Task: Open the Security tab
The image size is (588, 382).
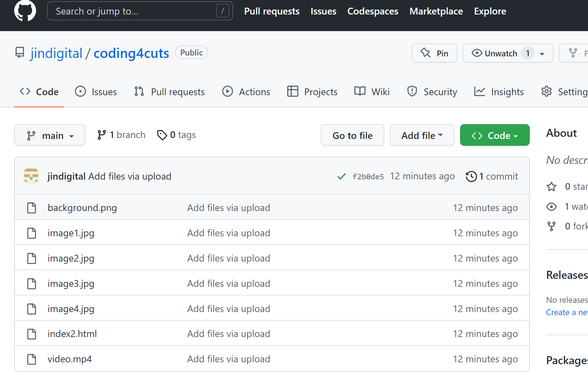Action: [x=432, y=92]
